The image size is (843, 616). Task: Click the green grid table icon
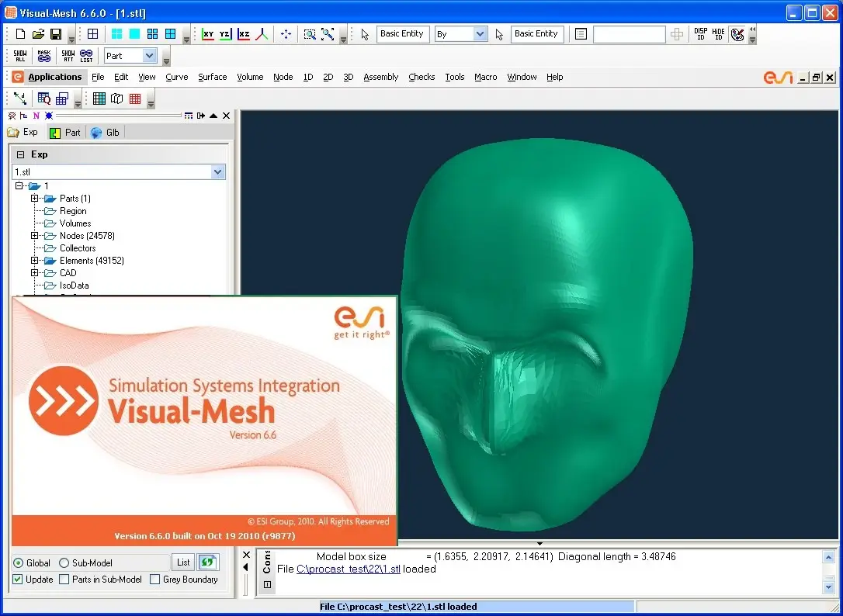coord(99,99)
